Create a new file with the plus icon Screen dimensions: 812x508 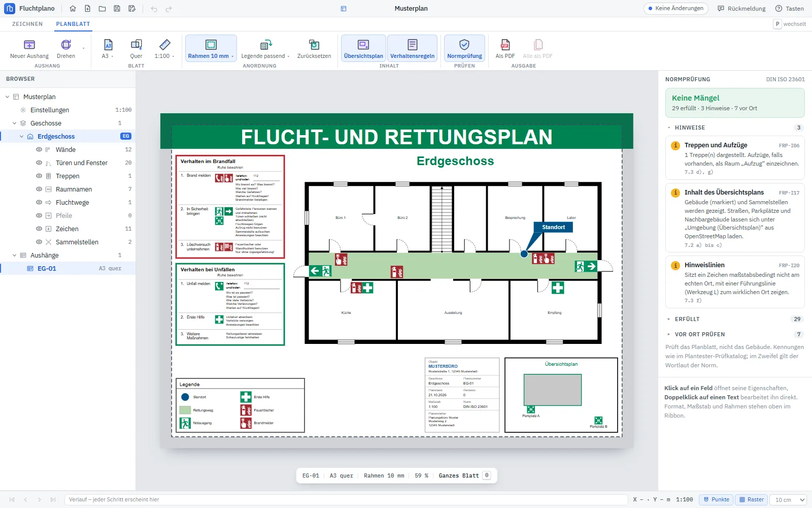(x=88, y=9)
